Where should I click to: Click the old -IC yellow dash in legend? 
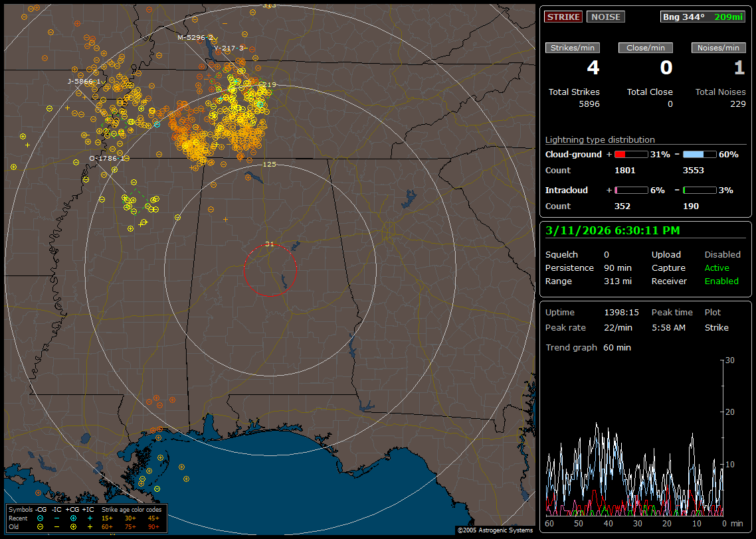(x=56, y=526)
